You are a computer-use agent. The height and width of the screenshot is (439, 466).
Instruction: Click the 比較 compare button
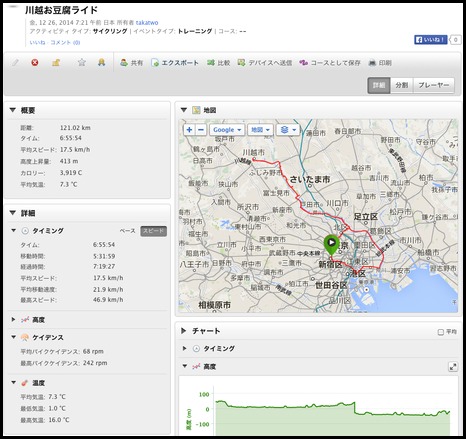click(x=218, y=63)
